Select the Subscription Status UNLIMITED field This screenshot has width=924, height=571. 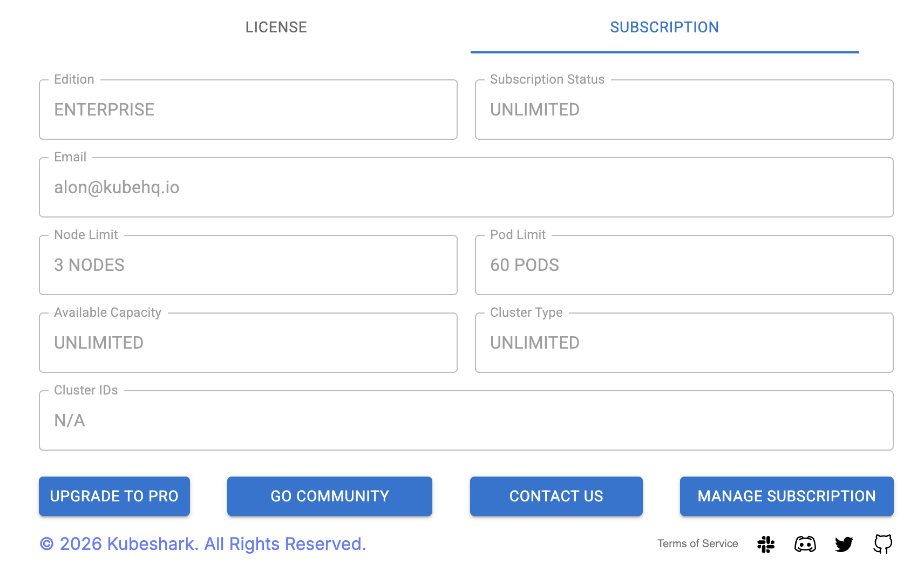tap(684, 109)
